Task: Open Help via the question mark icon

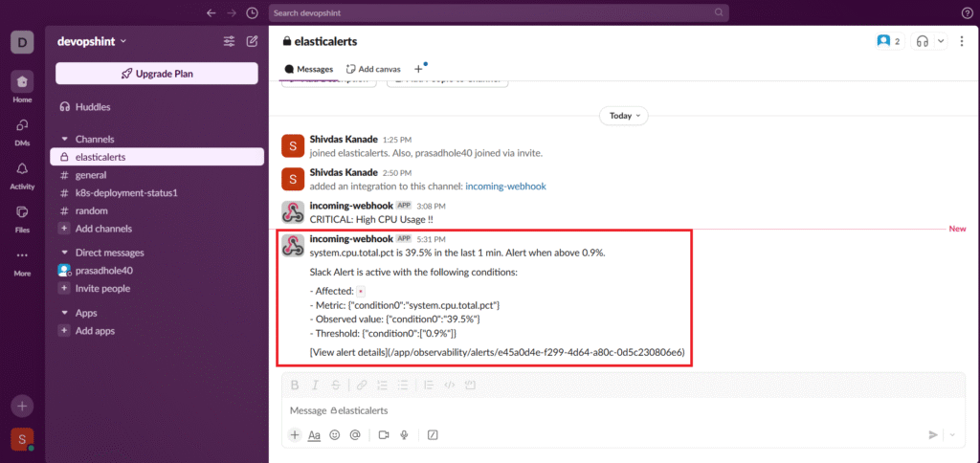Action: click(x=967, y=12)
